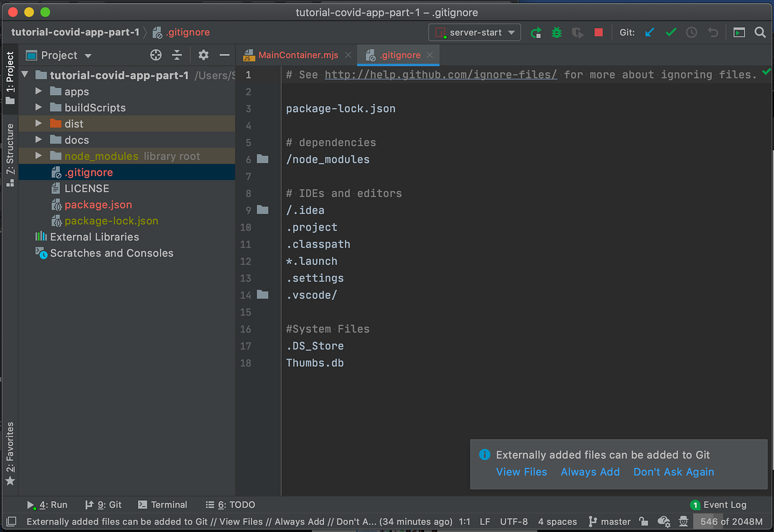This screenshot has width=774, height=532.
Task: Toggle file read-only lock in status bar
Action: pyautogui.click(x=643, y=522)
